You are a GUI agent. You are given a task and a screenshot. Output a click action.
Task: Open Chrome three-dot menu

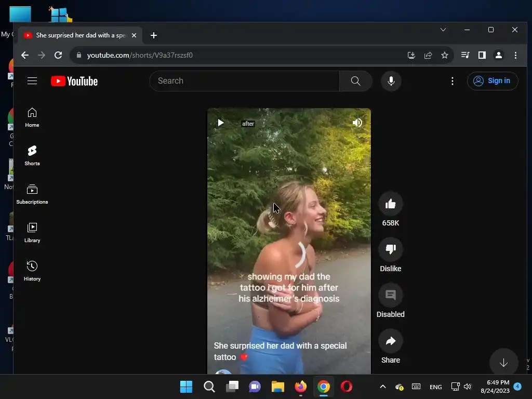[x=515, y=55]
